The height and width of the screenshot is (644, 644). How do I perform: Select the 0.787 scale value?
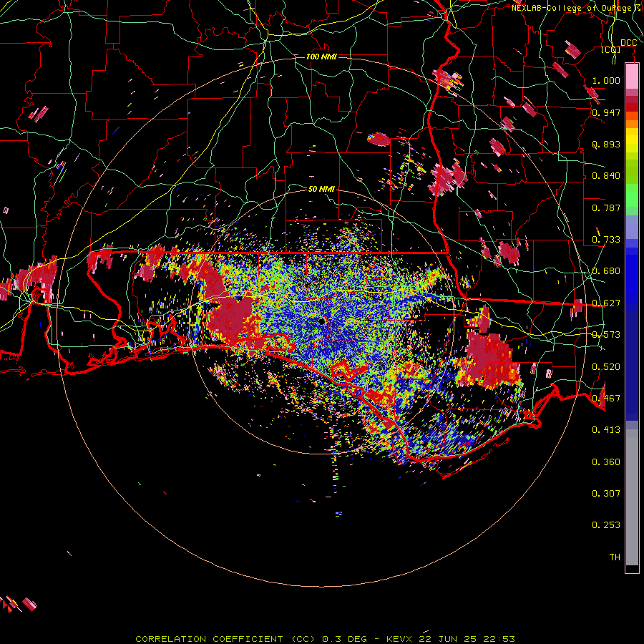(x=606, y=208)
